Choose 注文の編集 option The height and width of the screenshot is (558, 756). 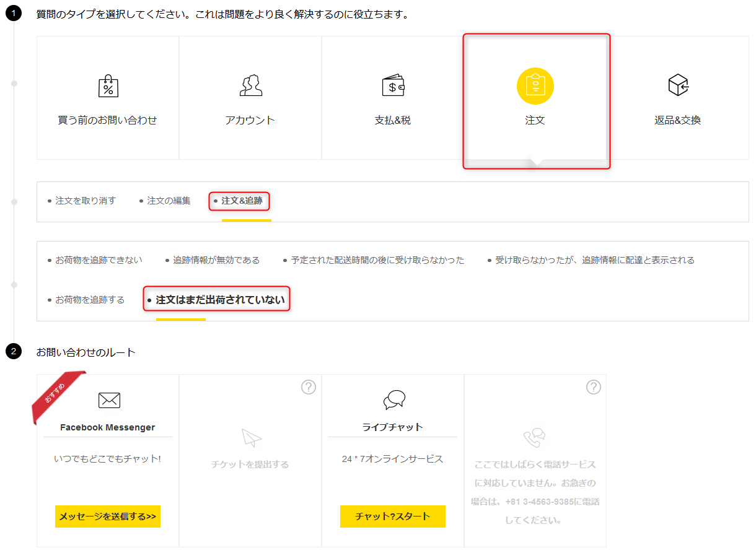(169, 201)
